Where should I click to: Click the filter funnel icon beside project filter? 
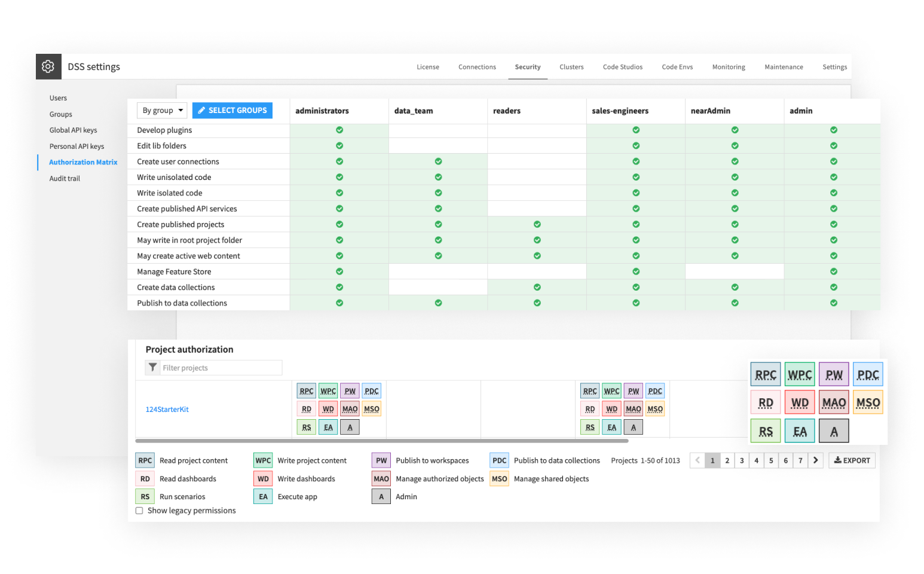[x=153, y=367]
